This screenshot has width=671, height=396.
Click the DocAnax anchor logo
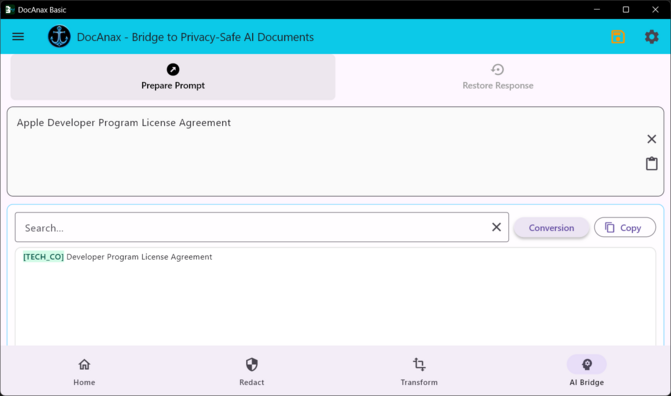[x=59, y=36]
